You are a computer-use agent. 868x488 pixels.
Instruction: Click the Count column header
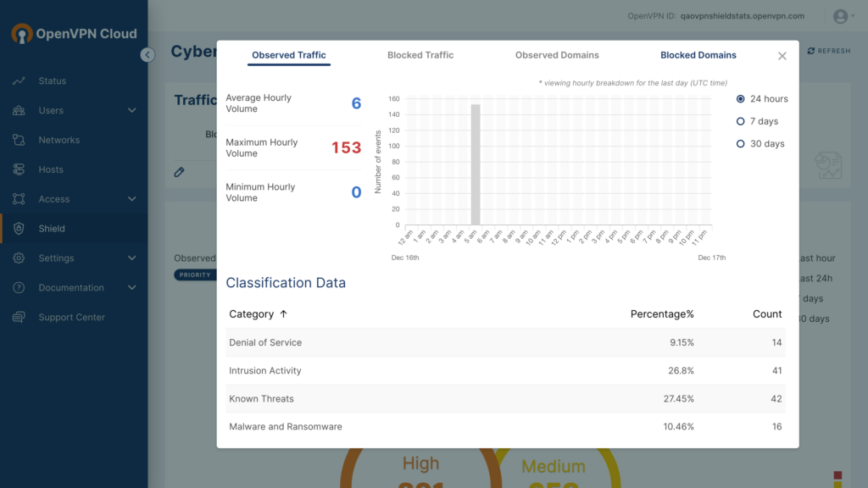click(x=767, y=314)
